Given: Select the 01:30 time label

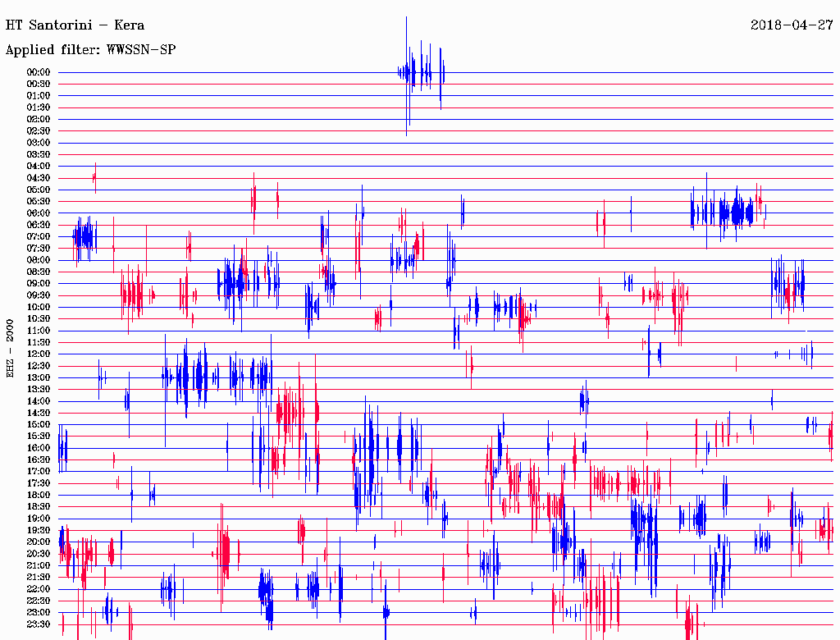Looking at the screenshot, I should coord(39,107).
